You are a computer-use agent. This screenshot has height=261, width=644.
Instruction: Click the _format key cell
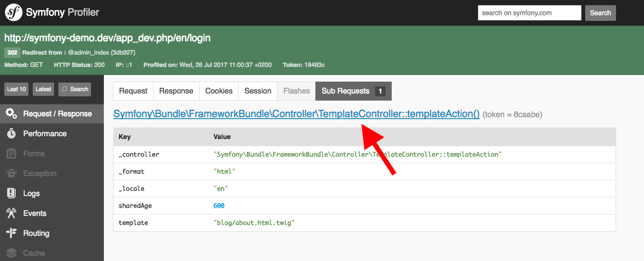131,172
